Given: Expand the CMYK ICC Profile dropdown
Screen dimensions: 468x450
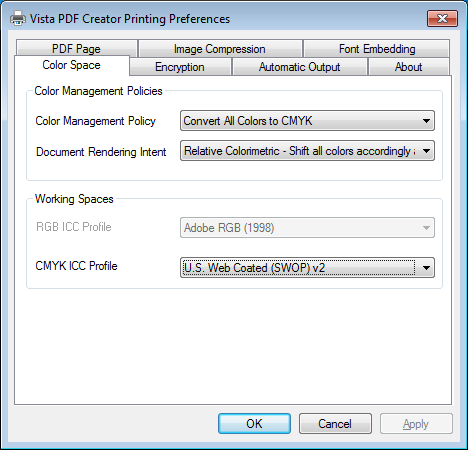Looking at the screenshot, I should (307, 267).
